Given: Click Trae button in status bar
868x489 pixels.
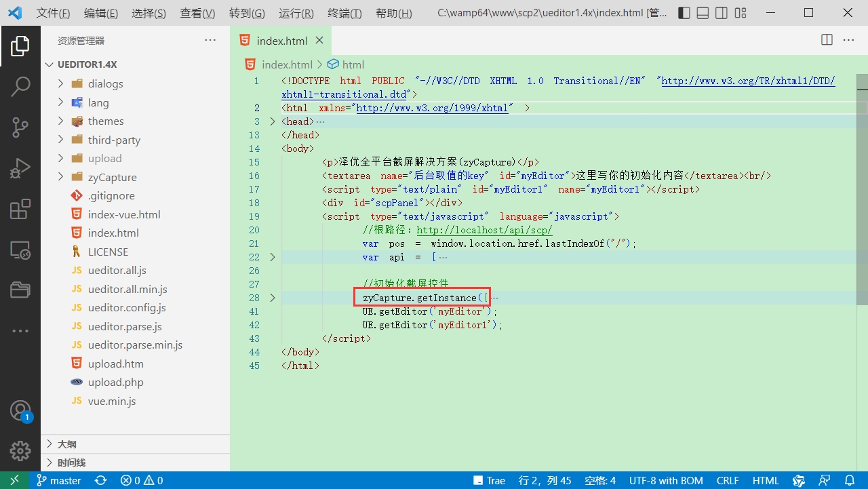Looking at the screenshot, I should point(489,480).
